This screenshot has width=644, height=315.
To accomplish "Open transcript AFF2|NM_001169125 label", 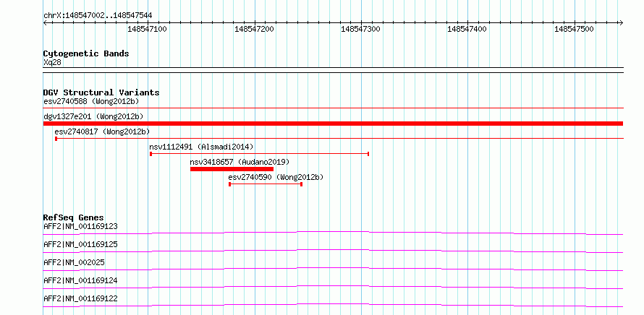I will 80,244.
